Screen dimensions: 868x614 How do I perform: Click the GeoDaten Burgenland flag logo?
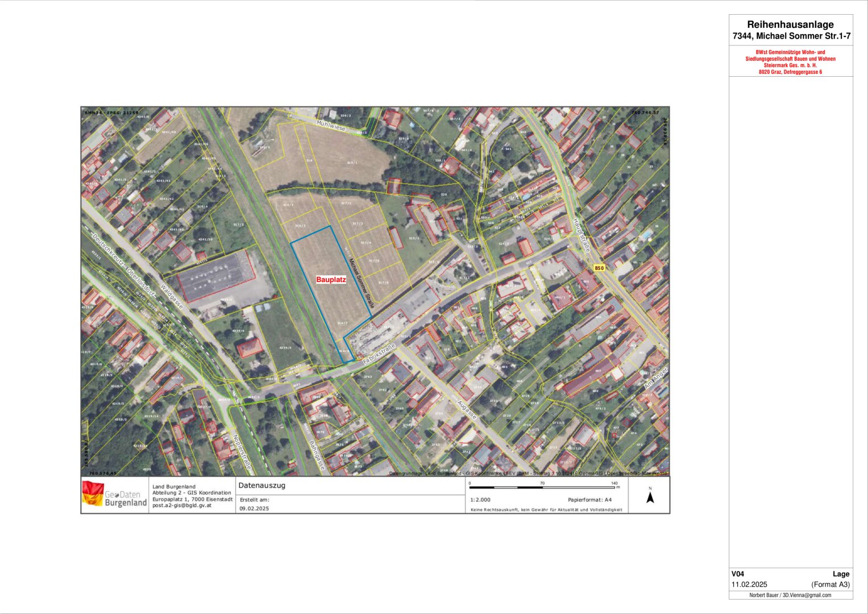[x=93, y=493]
